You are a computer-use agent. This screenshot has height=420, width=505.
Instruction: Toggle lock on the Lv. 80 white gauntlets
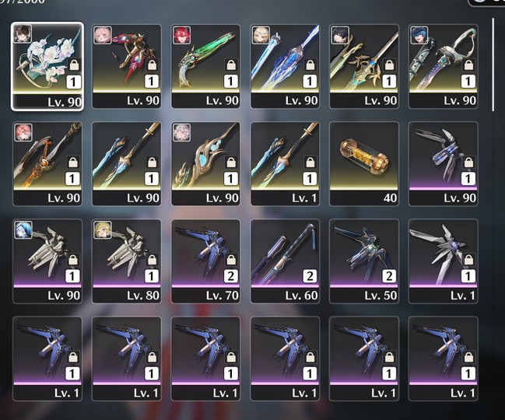[x=152, y=260]
